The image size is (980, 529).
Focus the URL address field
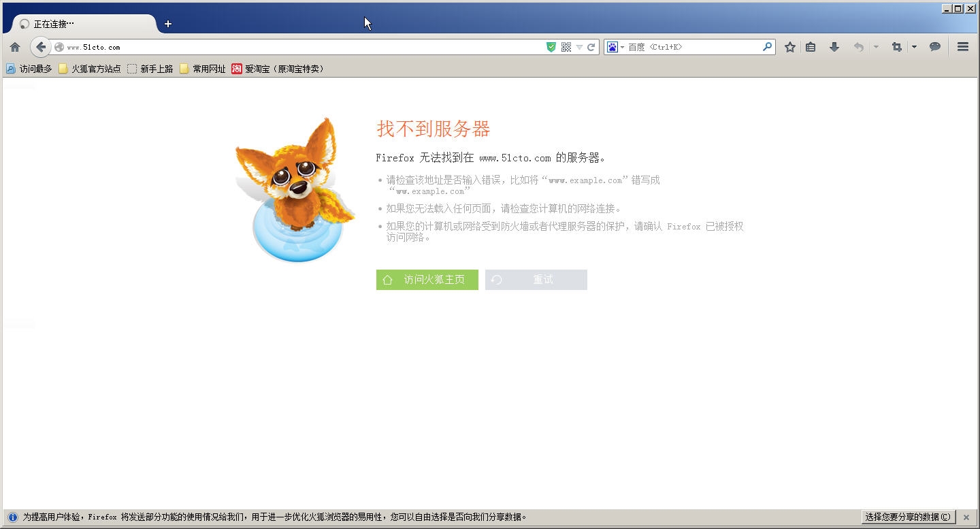304,47
